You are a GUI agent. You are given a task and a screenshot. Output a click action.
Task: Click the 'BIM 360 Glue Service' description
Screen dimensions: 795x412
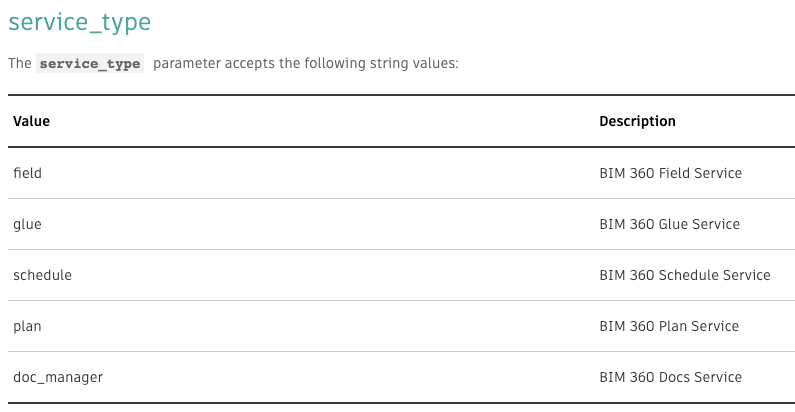click(x=669, y=224)
